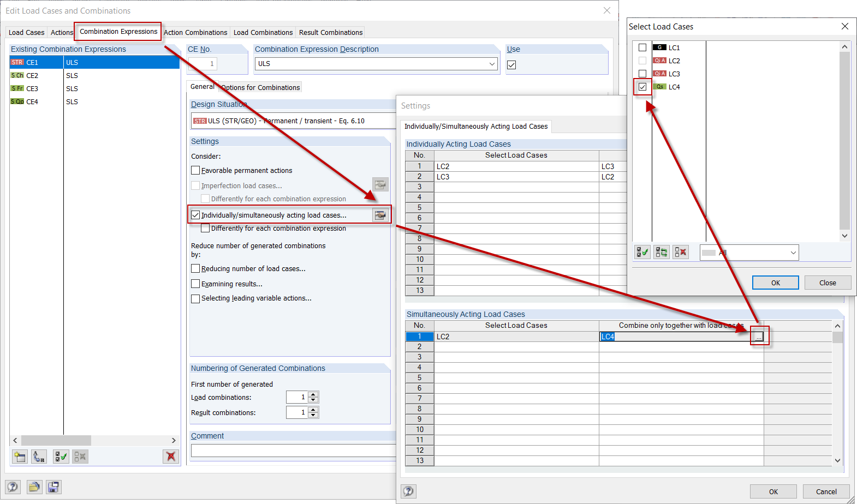
Task: Select all in Select Load Cases dialog
Action: point(642,252)
